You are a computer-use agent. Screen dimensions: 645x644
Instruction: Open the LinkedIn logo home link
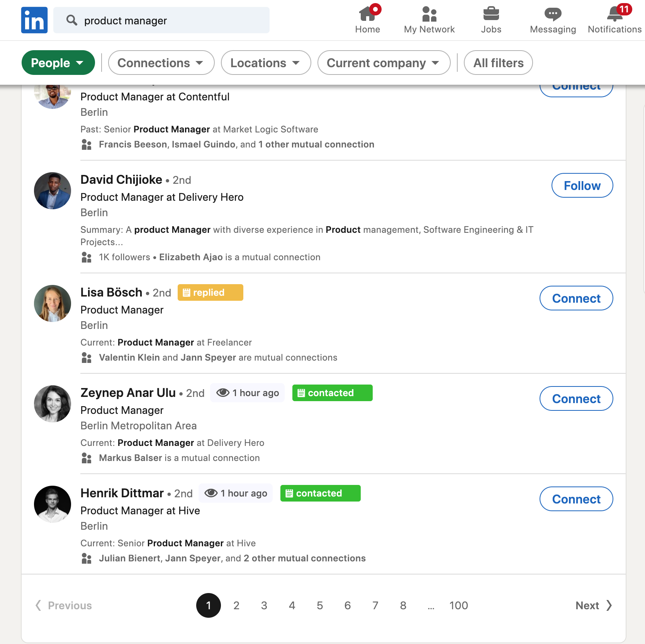[x=34, y=20]
